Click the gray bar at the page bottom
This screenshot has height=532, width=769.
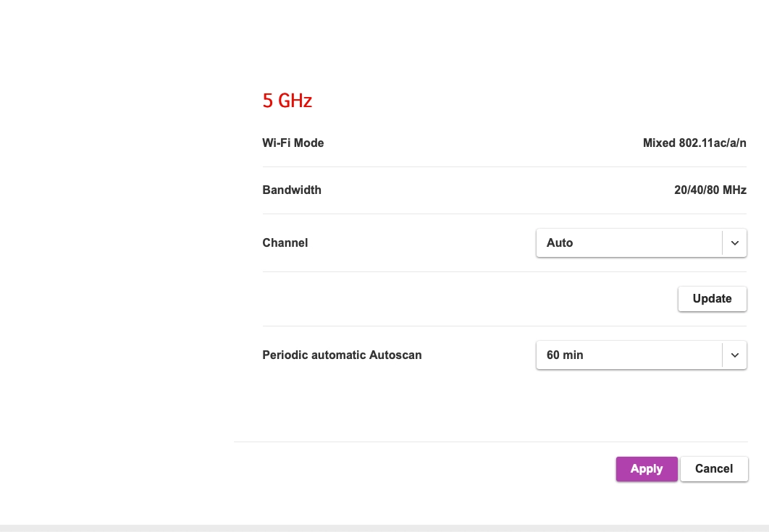384,528
